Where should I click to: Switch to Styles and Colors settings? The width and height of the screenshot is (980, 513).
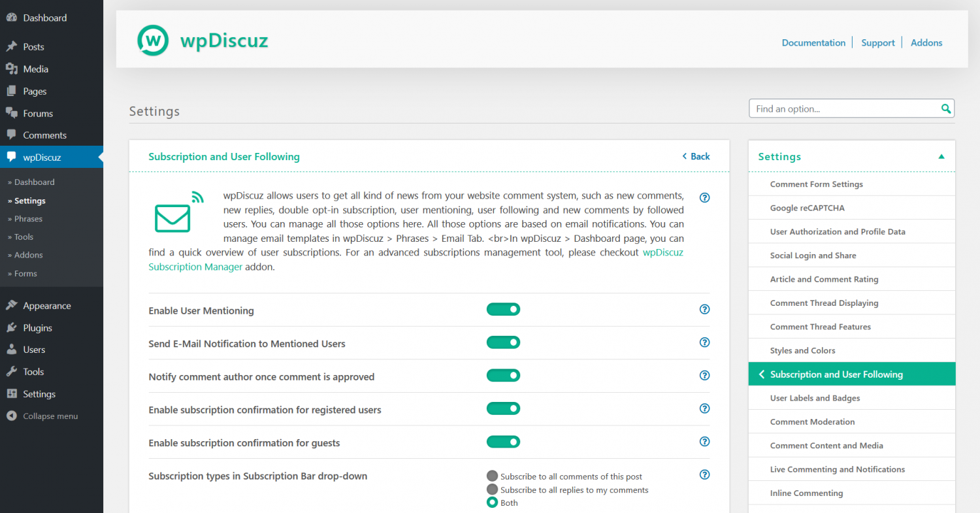(x=802, y=350)
